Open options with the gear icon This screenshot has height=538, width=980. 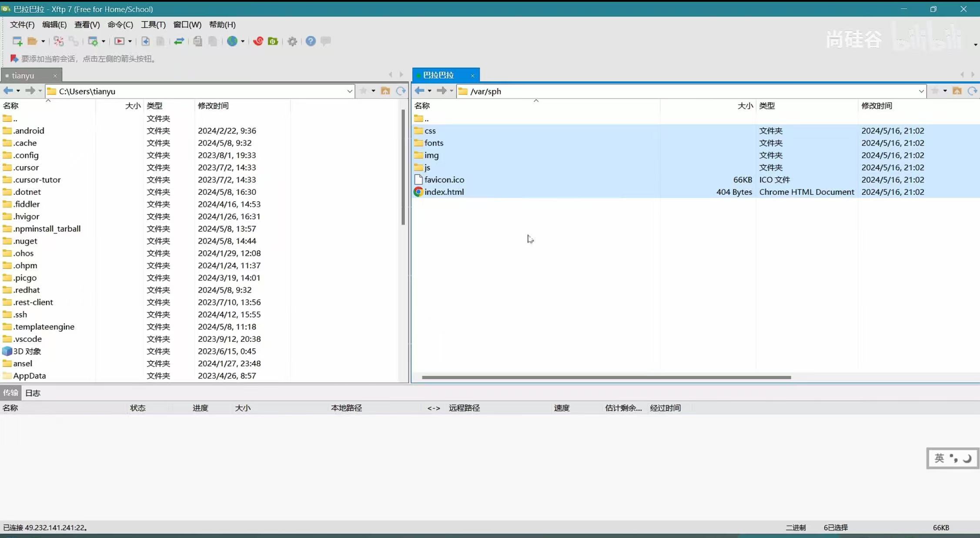tap(292, 41)
